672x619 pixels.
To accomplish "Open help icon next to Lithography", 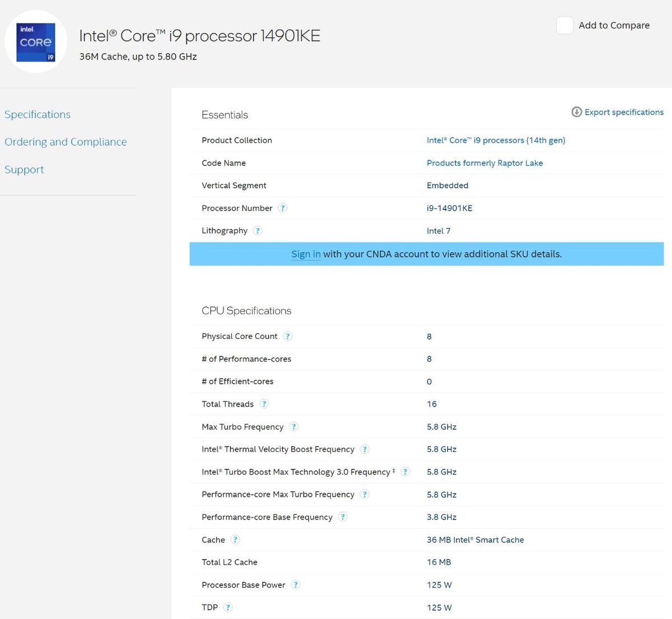I will click(258, 230).
